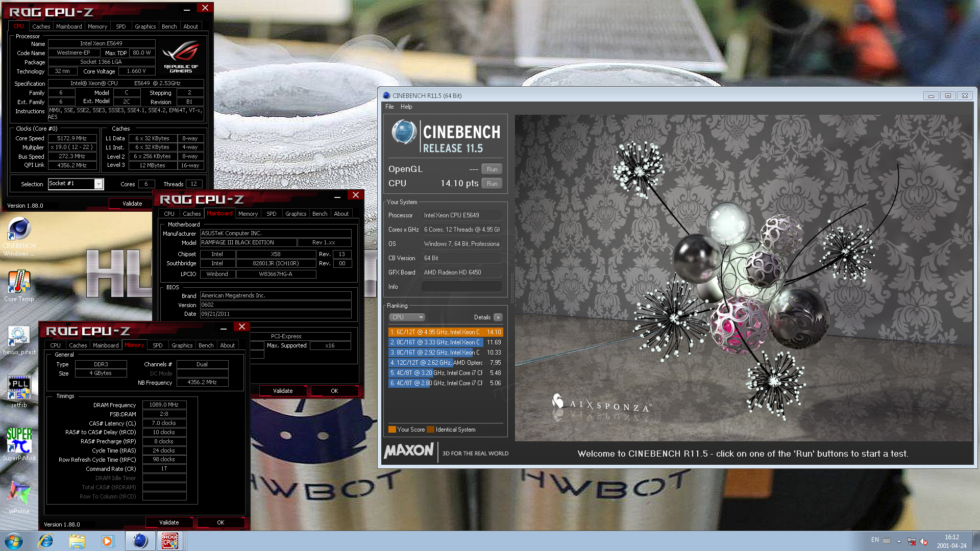Click the MAXON logo

[409, 450]
